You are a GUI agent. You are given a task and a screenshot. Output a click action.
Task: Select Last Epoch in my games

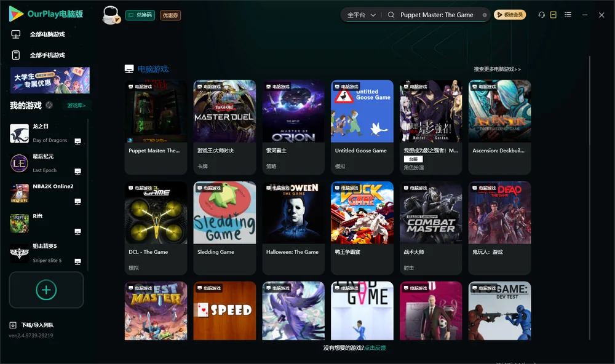46,164
